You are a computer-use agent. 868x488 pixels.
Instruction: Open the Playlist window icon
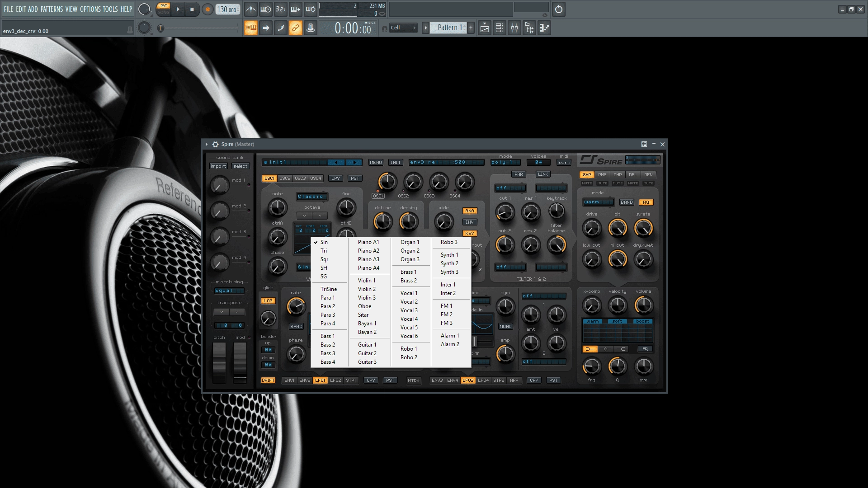point(485,28)
